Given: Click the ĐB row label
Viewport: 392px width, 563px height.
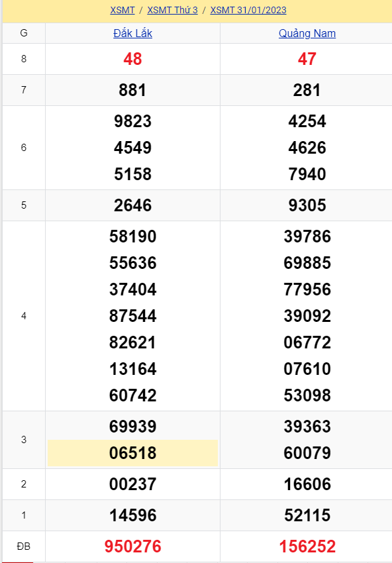Looking at the screenshot, I should (x=24, y=546).
